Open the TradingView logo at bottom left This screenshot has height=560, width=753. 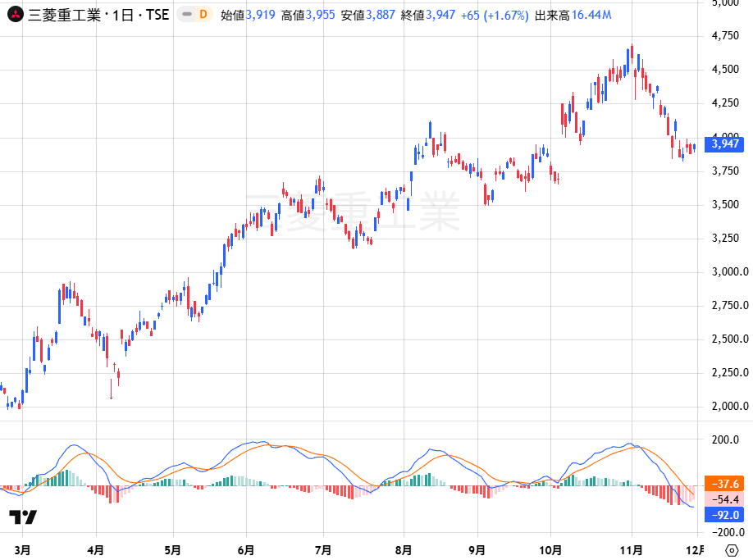click(x=23, y=517)
